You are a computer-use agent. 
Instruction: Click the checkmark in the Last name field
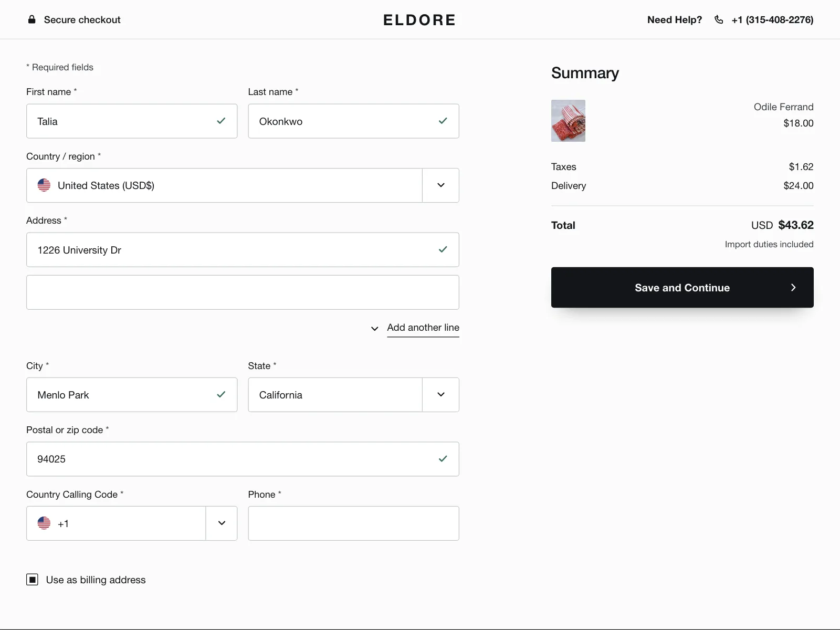(443, 121)
